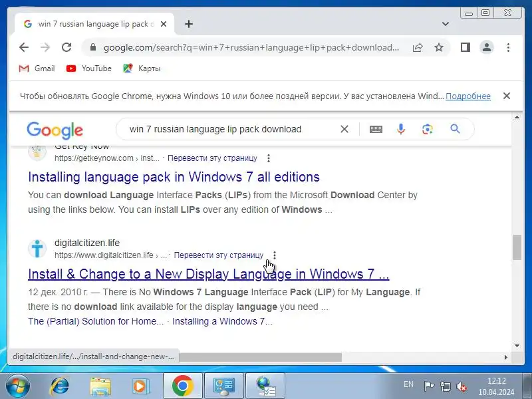Click Show desktop strip on the taskbar
The height and width of the screenshot is (399, 532).
pyautogui.click(x=527, y=386)
